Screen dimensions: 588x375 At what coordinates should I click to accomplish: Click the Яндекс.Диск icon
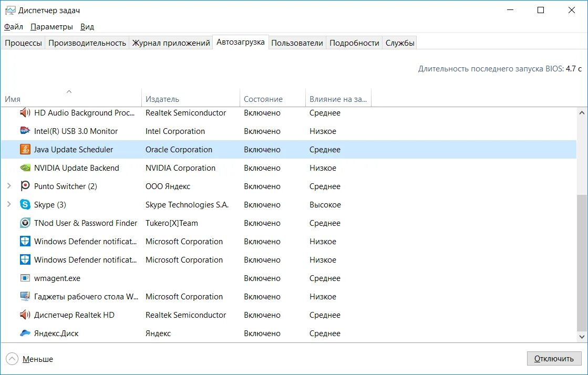tap(25, 333)
